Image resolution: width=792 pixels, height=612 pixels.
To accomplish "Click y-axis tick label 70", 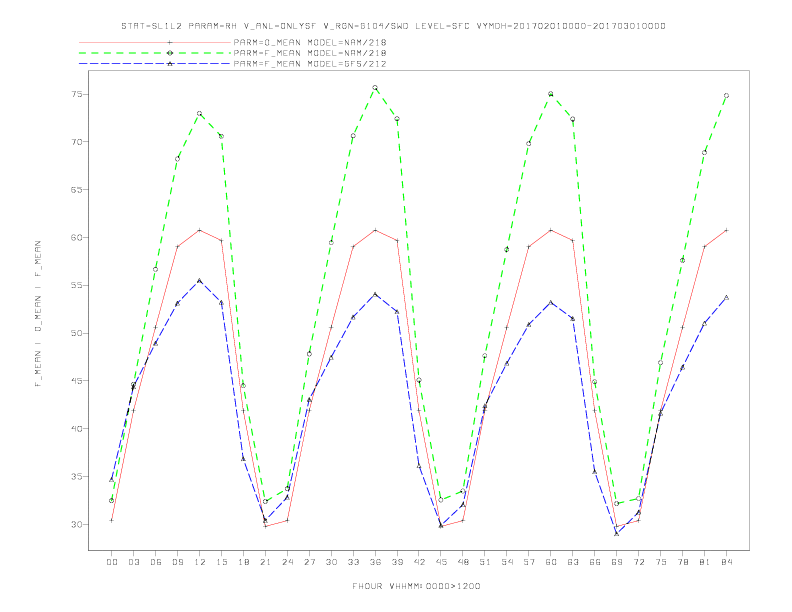I will pyautogui.click(x=77, y=142).
